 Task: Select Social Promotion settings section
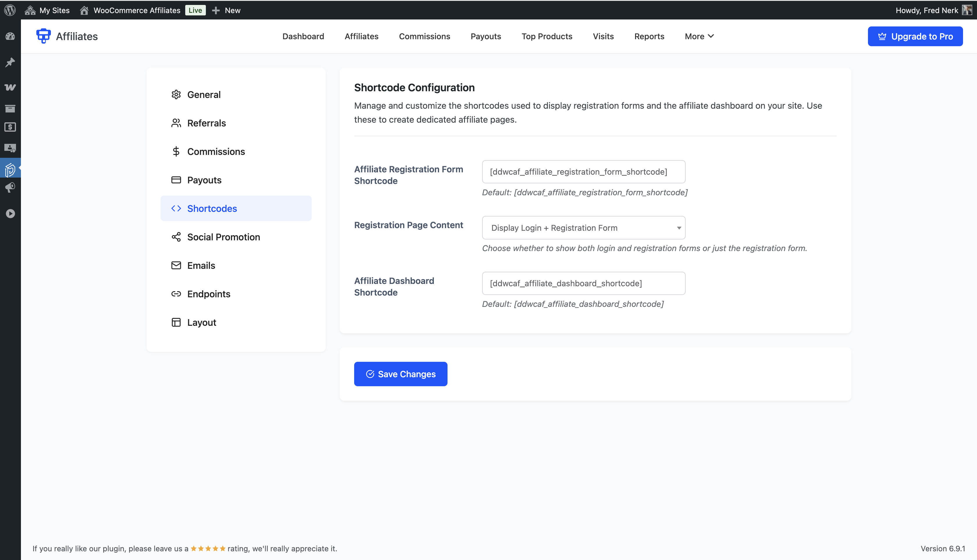click(223, 237)
